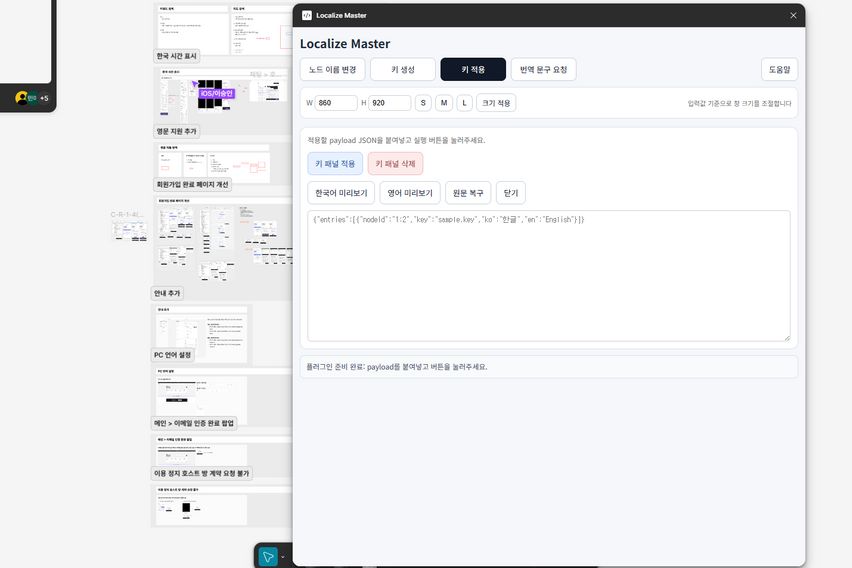Click the 안내 추가 section label
852x568 pixels.
coord(167,293)
